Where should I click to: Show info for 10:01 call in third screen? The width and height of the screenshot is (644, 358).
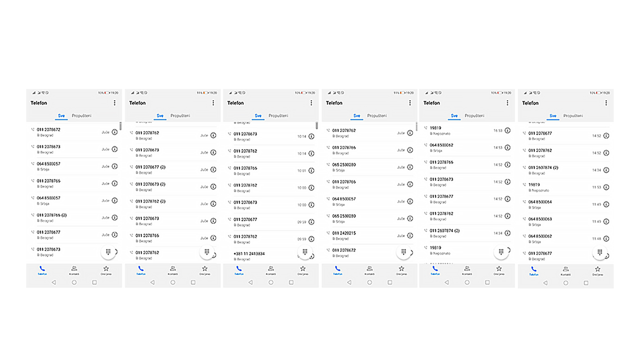click(x=312, y=171)
